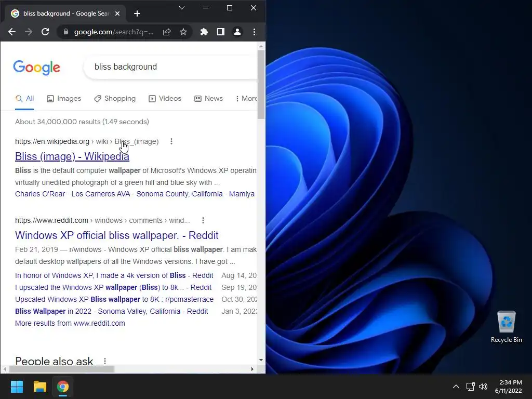532x399 pixels.
Task: Switch to Shopping tab
Action: click(115, 98)
